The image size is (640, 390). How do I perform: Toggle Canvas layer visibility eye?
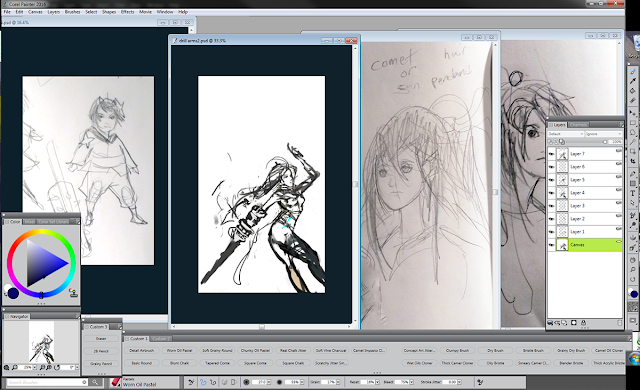tap(551, 245)
